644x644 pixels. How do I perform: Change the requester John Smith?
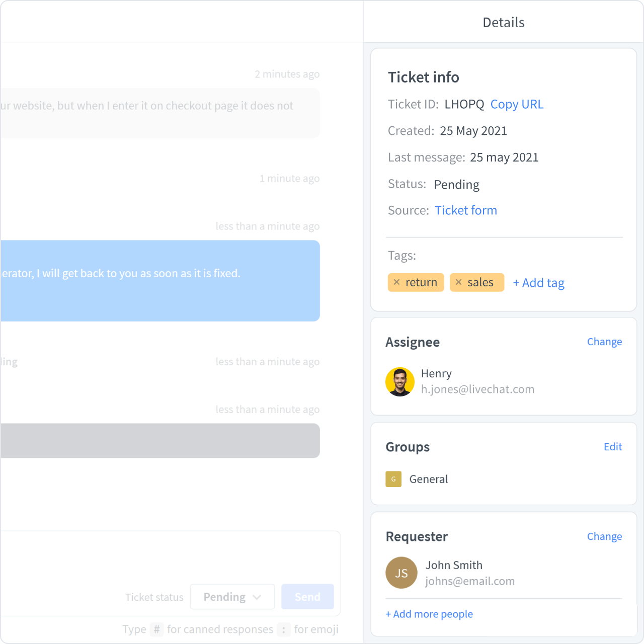point(604,536)
